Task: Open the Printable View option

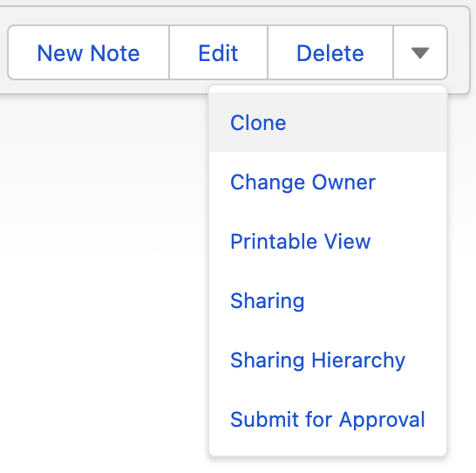Action: pos(328,241)
